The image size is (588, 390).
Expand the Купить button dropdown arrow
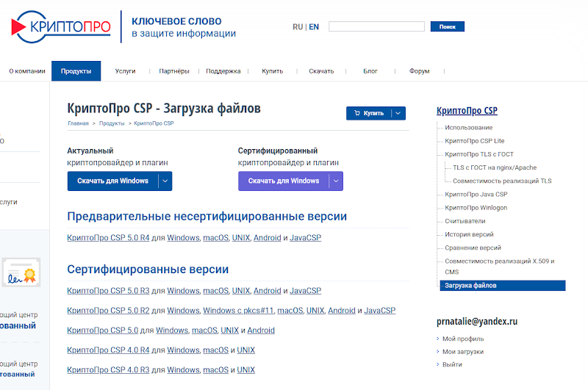398,113
